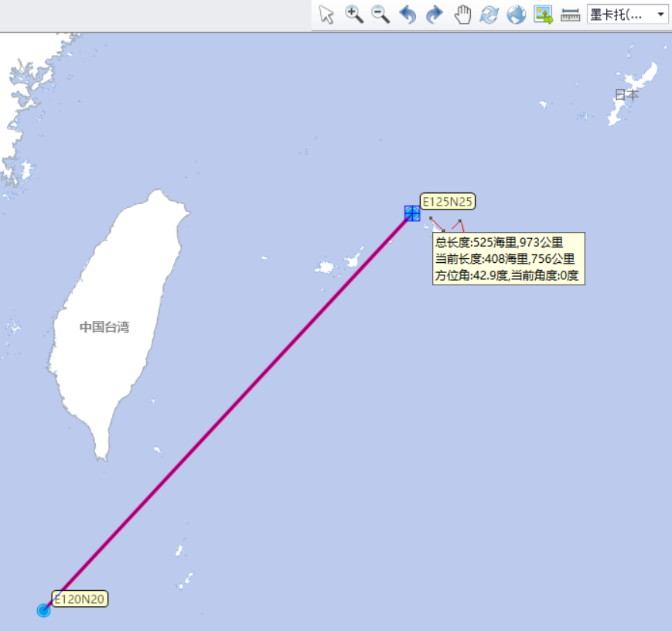Click the 中国台湾 map label
Image resolution: width=672 pixels, height=631 pixels.
click(x=104, y=327)
